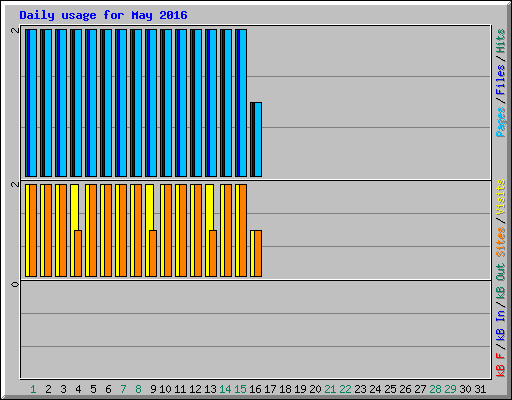This screenshot has width=512, height=400.
Task: Click day 10 axis label
Action: [165, 389]
